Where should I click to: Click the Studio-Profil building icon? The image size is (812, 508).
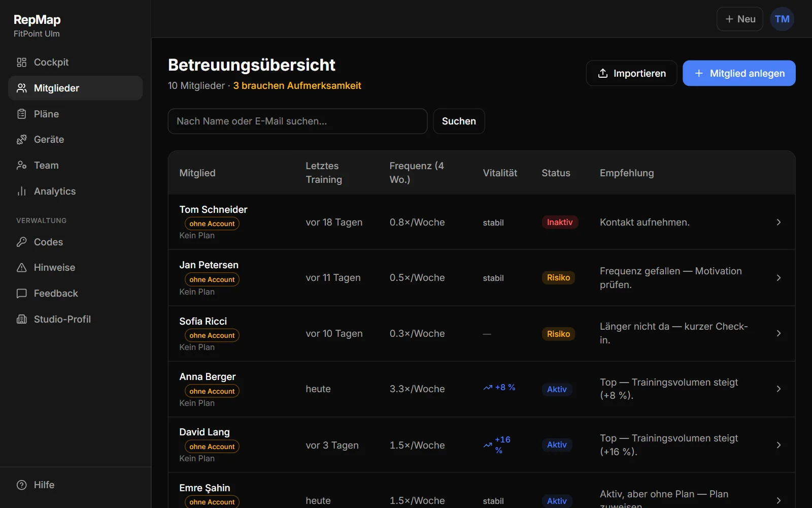[21, 320]
